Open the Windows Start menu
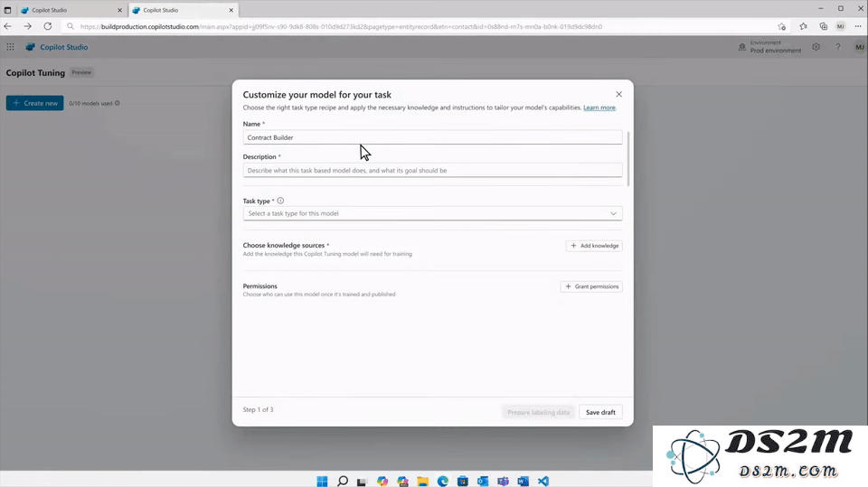This screenshot has width=868, height=487. pyautogui.click(x=322, y=481)
